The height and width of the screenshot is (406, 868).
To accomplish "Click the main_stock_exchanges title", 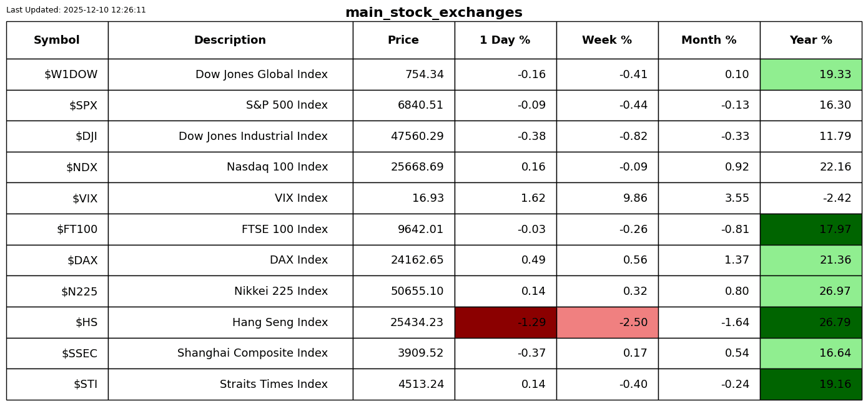I will click(433, 12).
